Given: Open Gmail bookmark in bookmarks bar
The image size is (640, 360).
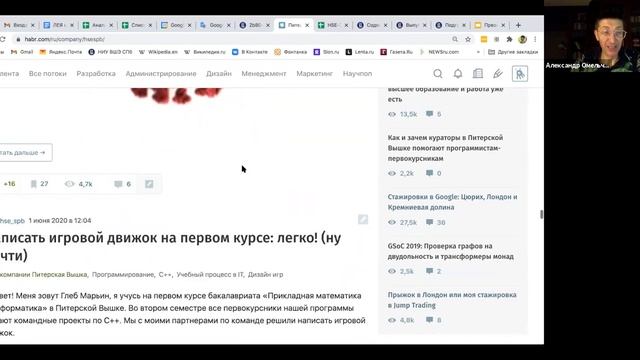Looking at the screenshot, I should point(22,52).
